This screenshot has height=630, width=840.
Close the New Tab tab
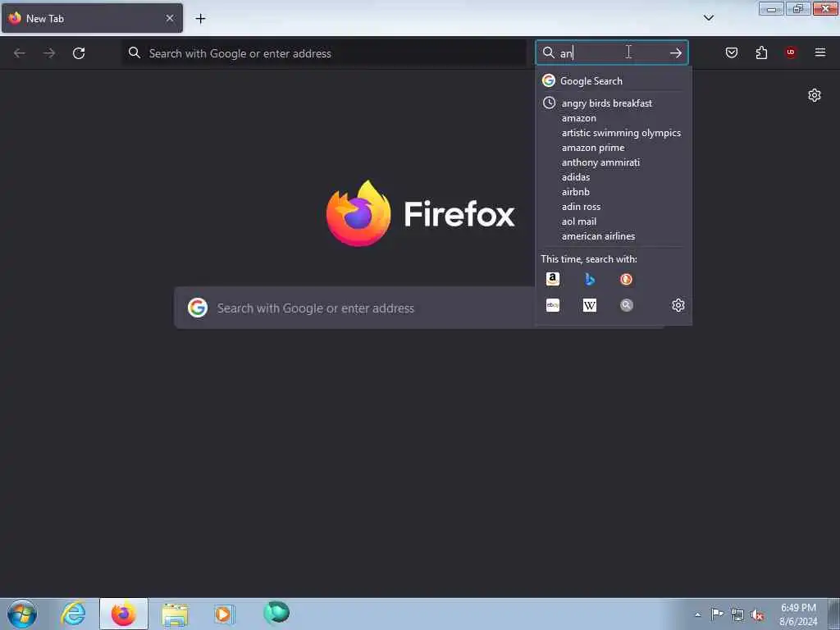click(x=170, y=18)
